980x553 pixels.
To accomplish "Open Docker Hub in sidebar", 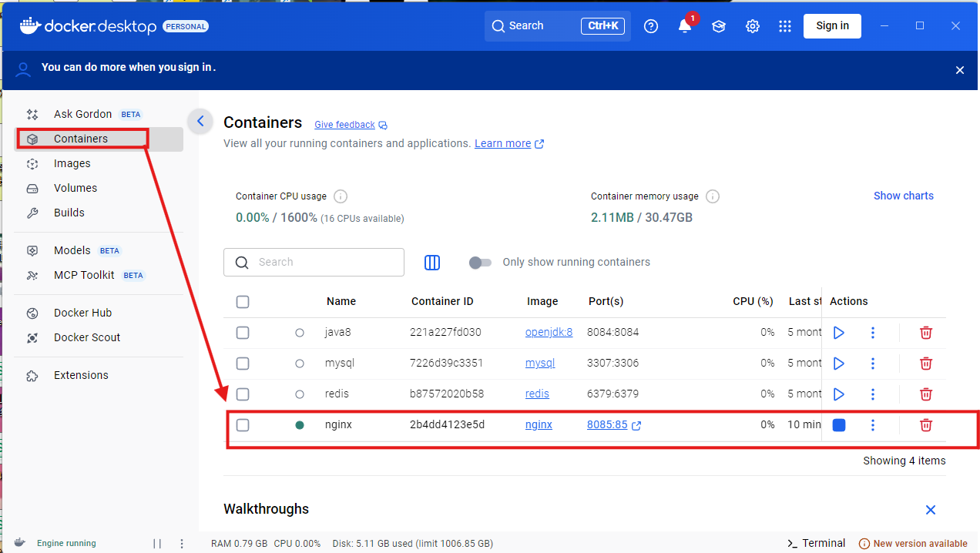I will [x=99, y=313].
